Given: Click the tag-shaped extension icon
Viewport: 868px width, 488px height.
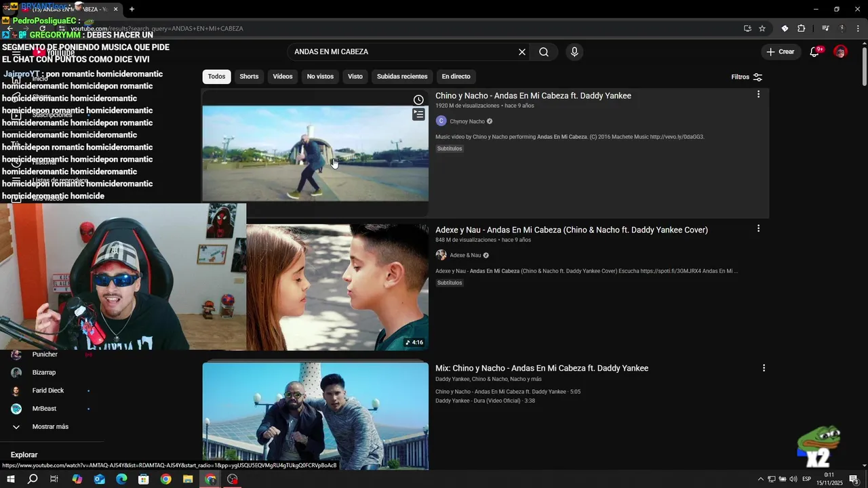Looking at the screenshot, I should (x=785, y=28).
